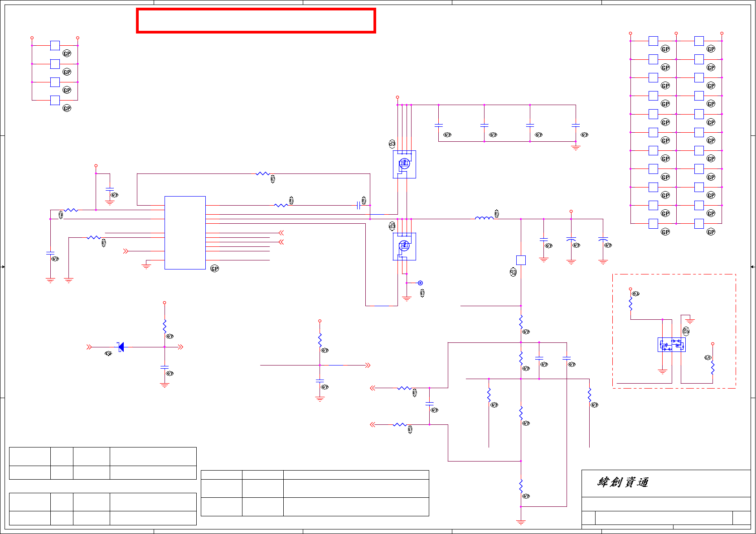This screenshot has height=534, width=756.
Task: Click the power pin circle above upper MOSFET
Action: click(x=397, y=97)
